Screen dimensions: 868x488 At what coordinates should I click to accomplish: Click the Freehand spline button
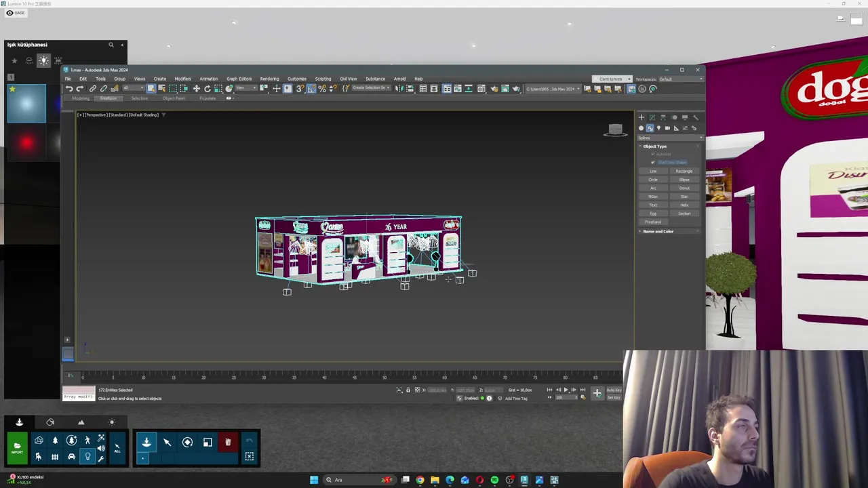653,222
